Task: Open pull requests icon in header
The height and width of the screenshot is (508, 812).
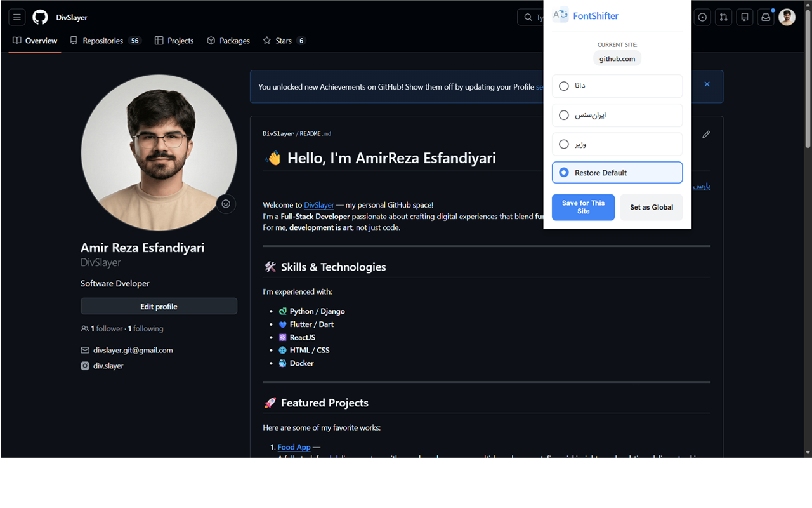Action: click(723, 17)
